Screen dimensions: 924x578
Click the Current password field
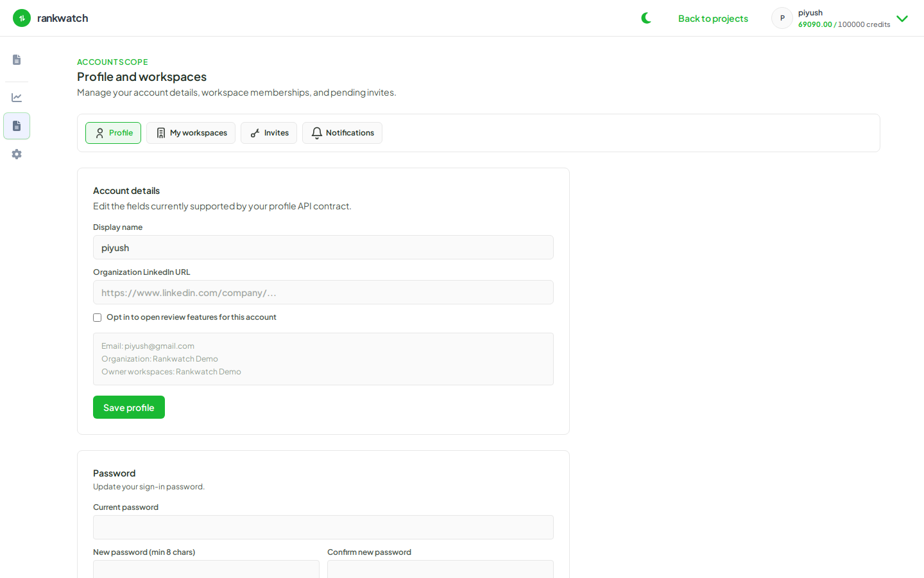pyautogui.click(x=323, y=527)
